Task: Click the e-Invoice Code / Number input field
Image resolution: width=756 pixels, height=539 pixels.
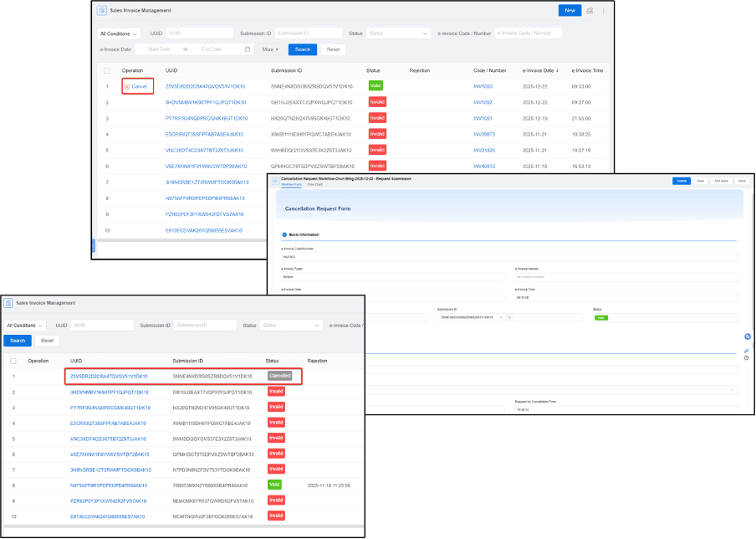Action: click(529, 33)
